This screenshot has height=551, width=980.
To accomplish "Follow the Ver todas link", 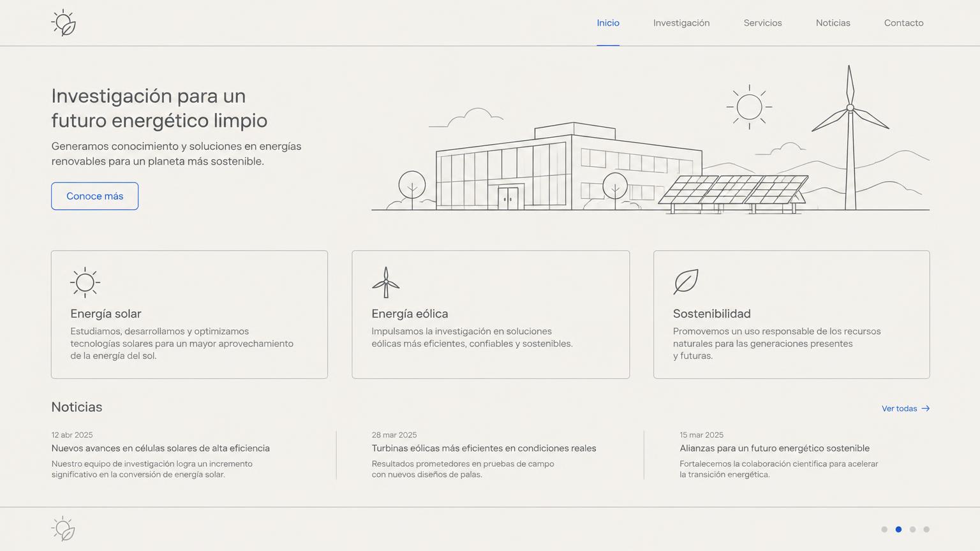I will [905, 409].
